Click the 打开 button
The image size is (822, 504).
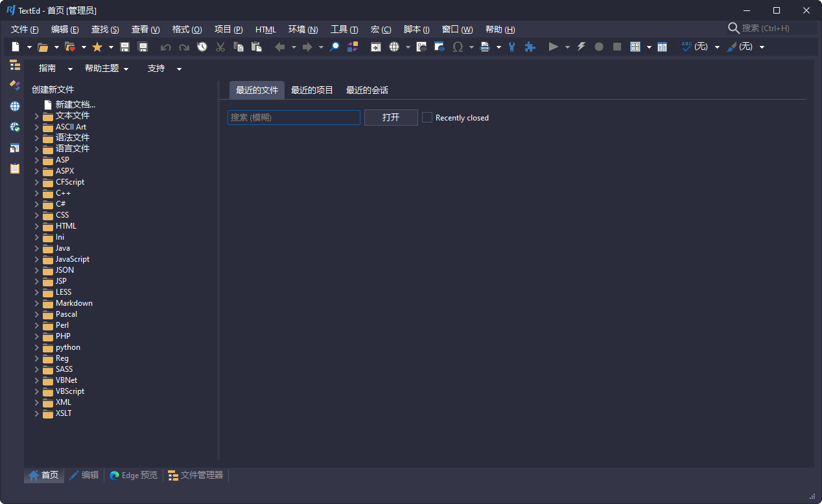[391, 117]
